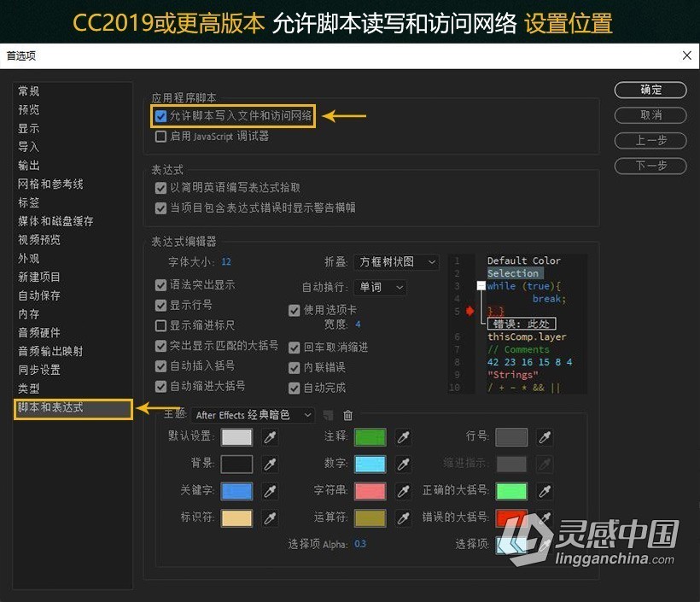
Task: Toggle 使用选项卡 checkbox
Action: [x=295, y=310]
